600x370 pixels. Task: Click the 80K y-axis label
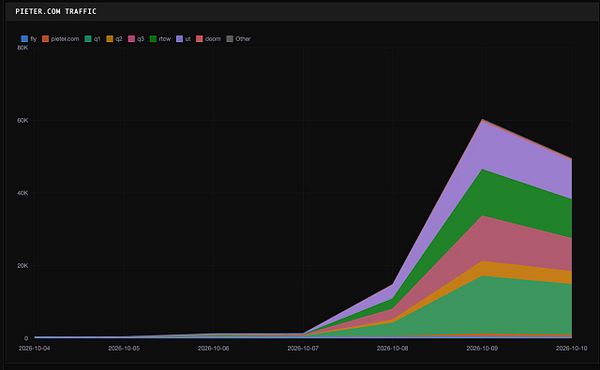23,48
